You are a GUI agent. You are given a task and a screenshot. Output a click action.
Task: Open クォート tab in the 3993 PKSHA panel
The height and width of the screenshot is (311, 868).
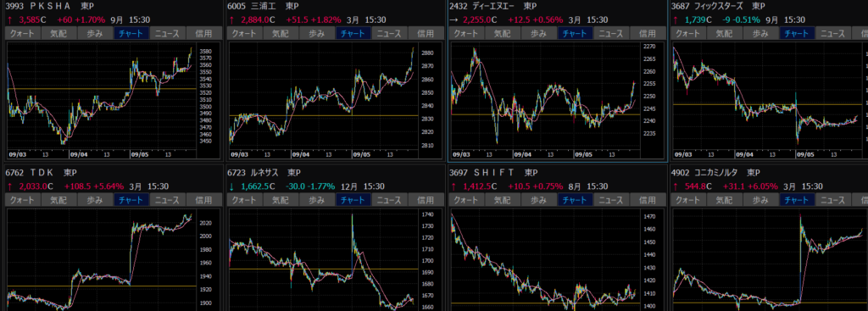pyautogui.click(x=23, y=33)
